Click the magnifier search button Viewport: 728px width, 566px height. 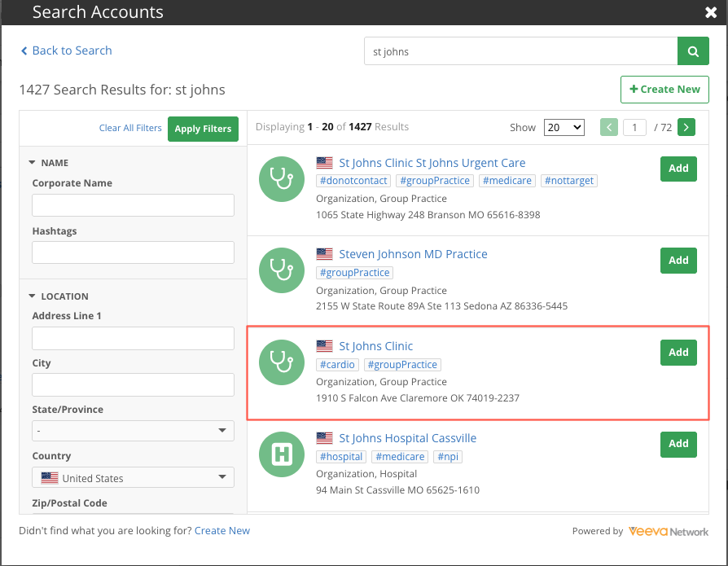click(x=692, y=51)
